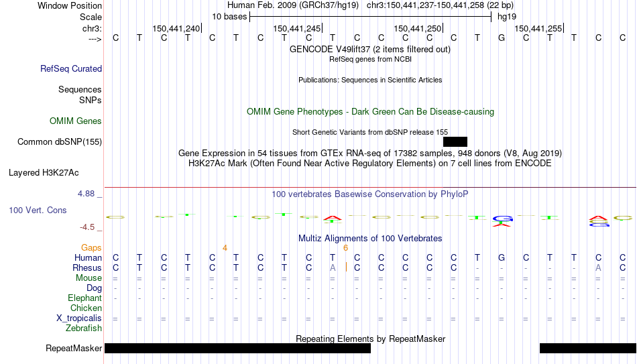Click the 150,441,250 coordinate label
Screen dimensions: 637x364
pos(417,28)
